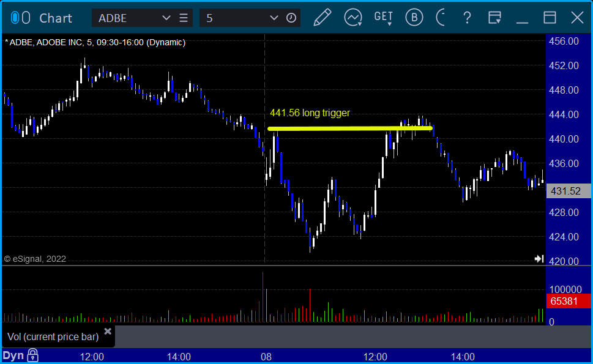The height and width of the screenshot is (364, 593).
Task: Open the GET studies menu
Action: coord(384,18)
